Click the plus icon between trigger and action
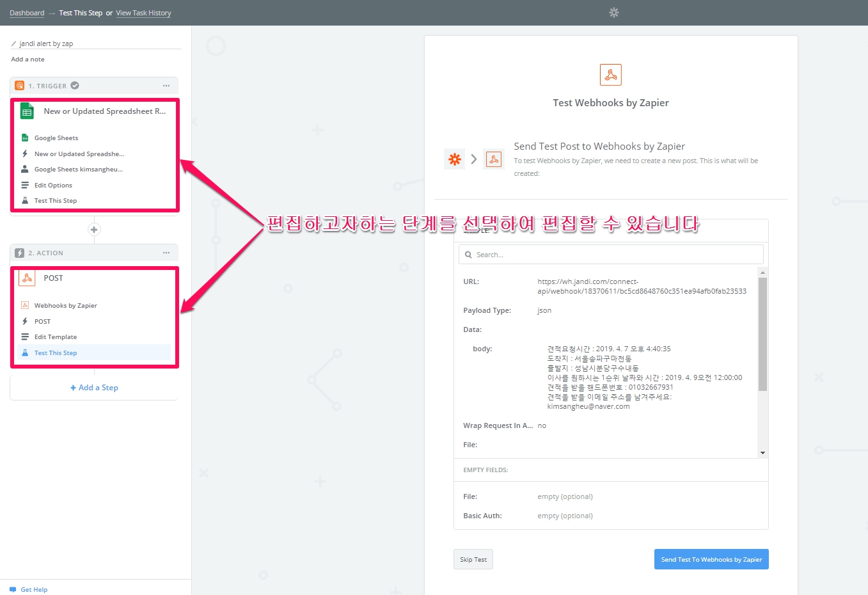868x595 pixels. [94, 230]
